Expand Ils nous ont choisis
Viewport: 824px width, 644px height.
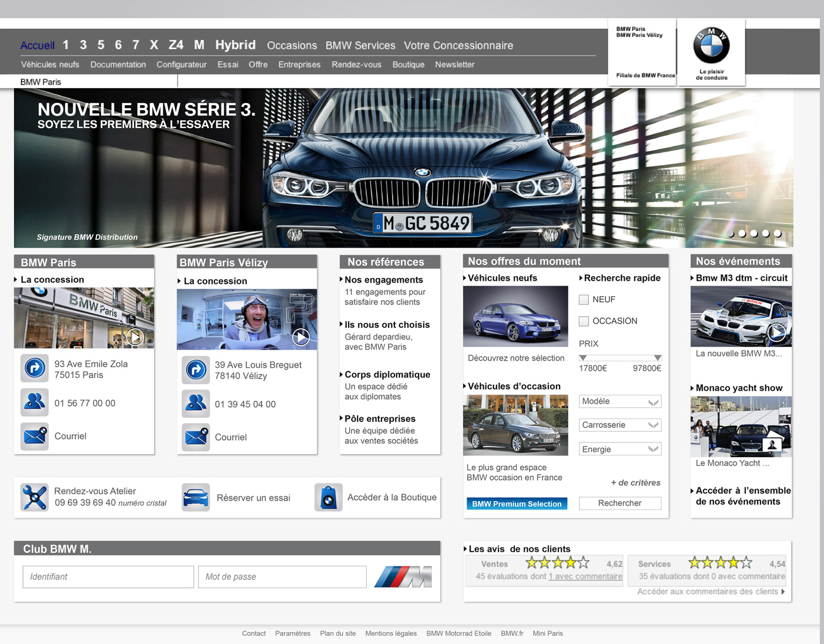pos(385,324)
